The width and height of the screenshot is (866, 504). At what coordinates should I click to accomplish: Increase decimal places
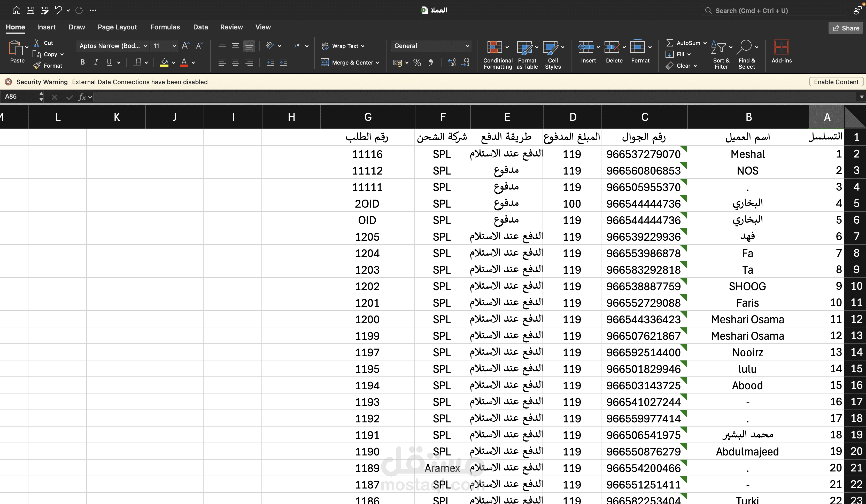coord(452,62)
